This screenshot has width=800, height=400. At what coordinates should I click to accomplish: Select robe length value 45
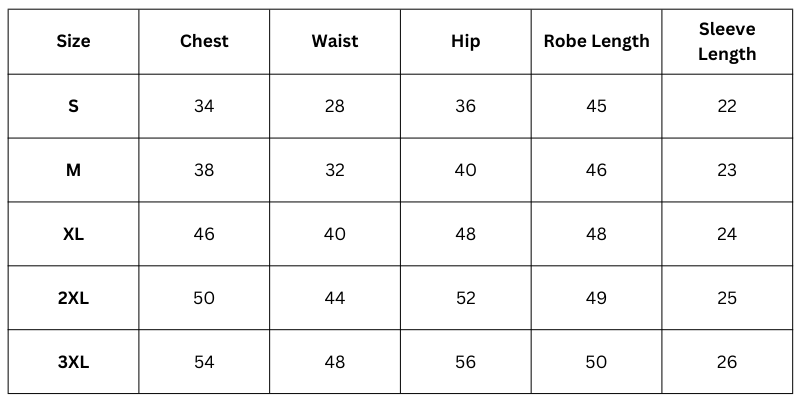click(x=596, y=106)
